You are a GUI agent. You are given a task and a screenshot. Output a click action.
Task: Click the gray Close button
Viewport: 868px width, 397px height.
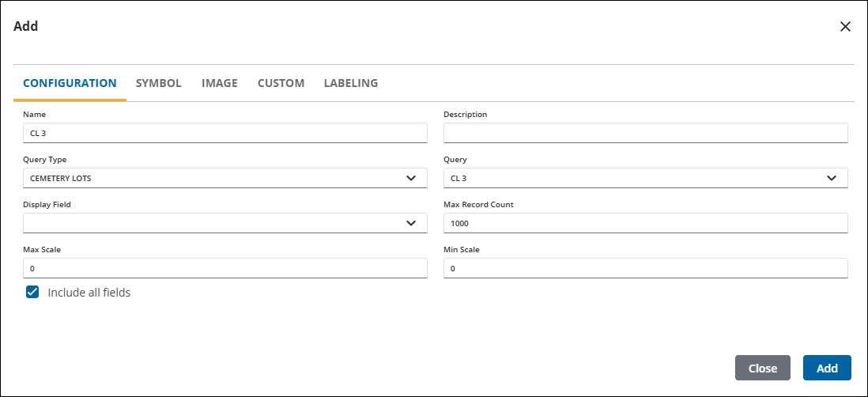(x=762, y=368)
